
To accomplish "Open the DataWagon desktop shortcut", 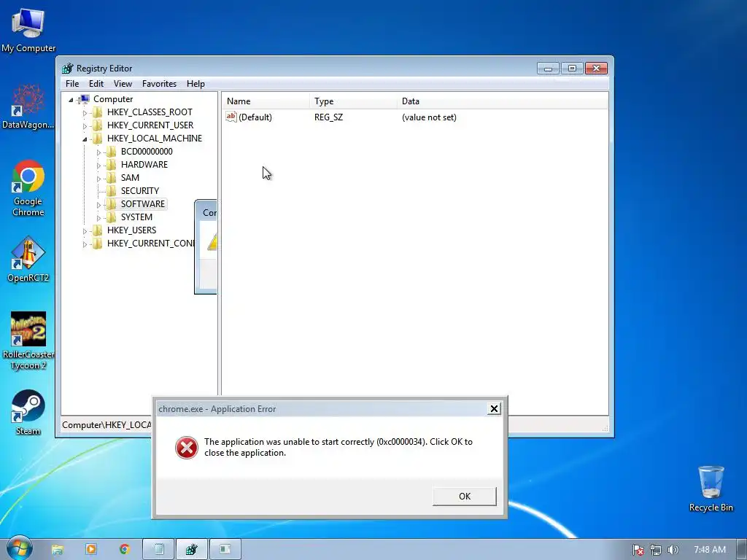I will [x=28, y=106].
